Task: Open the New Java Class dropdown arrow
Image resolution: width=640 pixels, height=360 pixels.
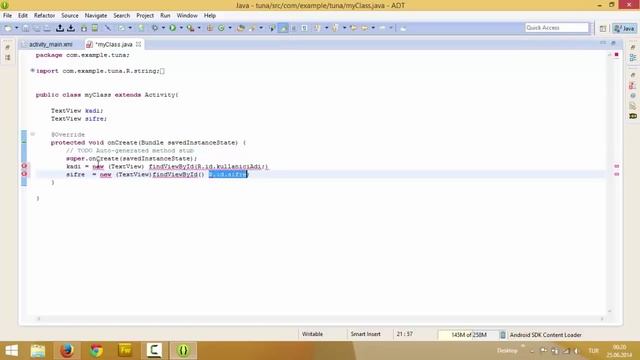Action: (x=230, y=28)
